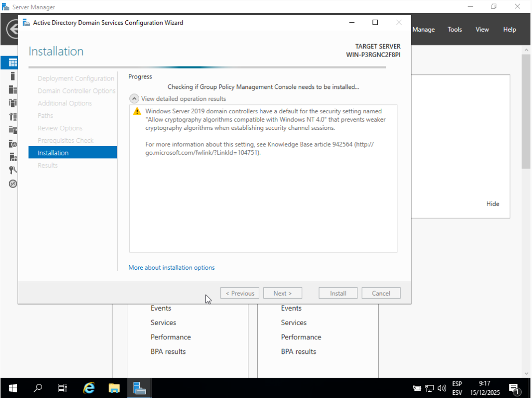Open the notification center icon
This screenshot has width=532, height=398.
[x=514, y=388]
